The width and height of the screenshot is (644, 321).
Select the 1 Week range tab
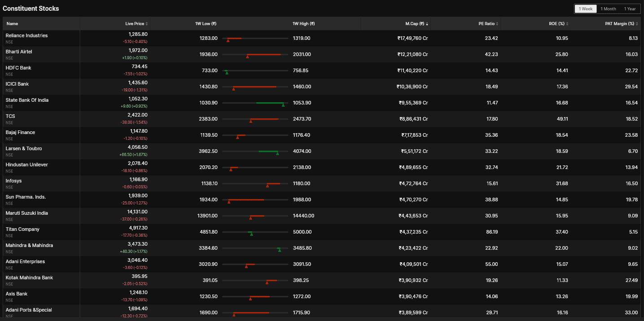click(586, 9)
